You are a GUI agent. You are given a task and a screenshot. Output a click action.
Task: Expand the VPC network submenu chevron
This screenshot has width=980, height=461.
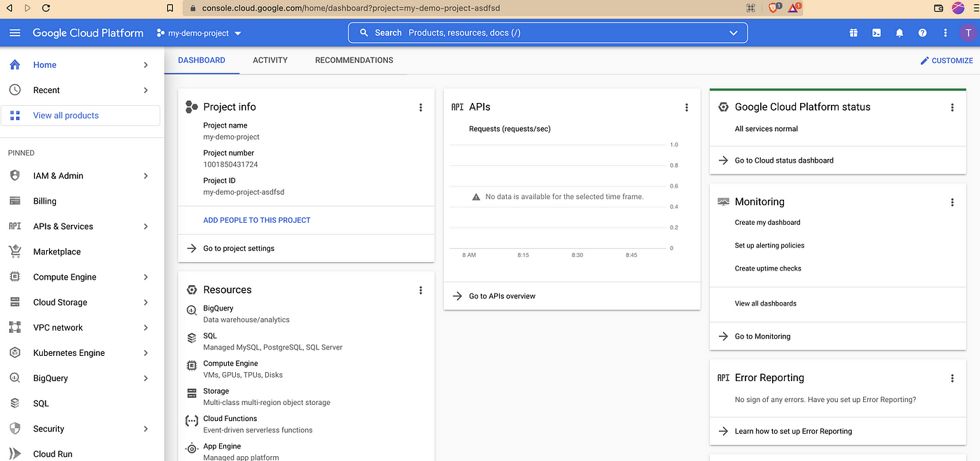(x=146, y=327)
